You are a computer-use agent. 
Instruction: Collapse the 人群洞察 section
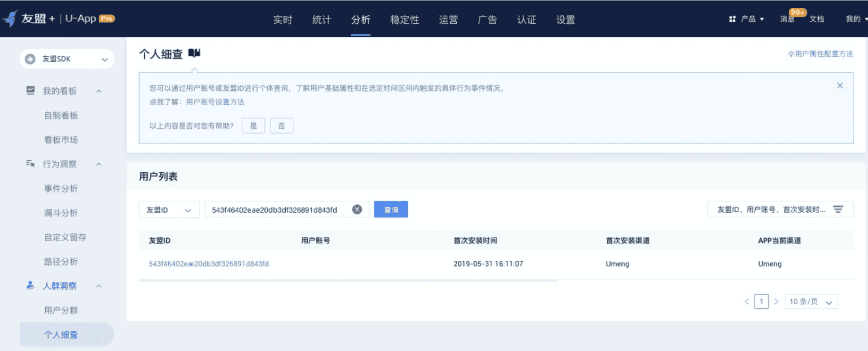(x=99, y=286)
